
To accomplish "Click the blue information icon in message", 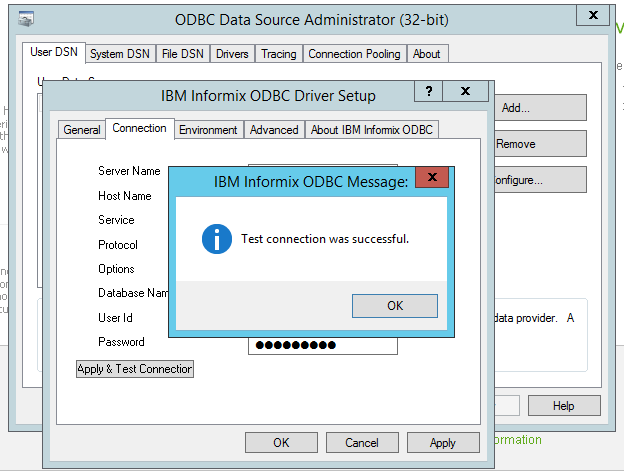I will coord(216,239).
